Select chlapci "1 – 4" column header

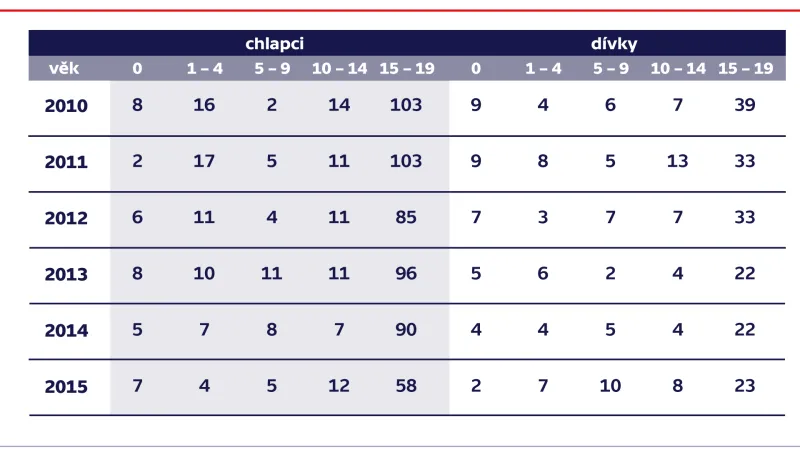(x=204, y=69)
